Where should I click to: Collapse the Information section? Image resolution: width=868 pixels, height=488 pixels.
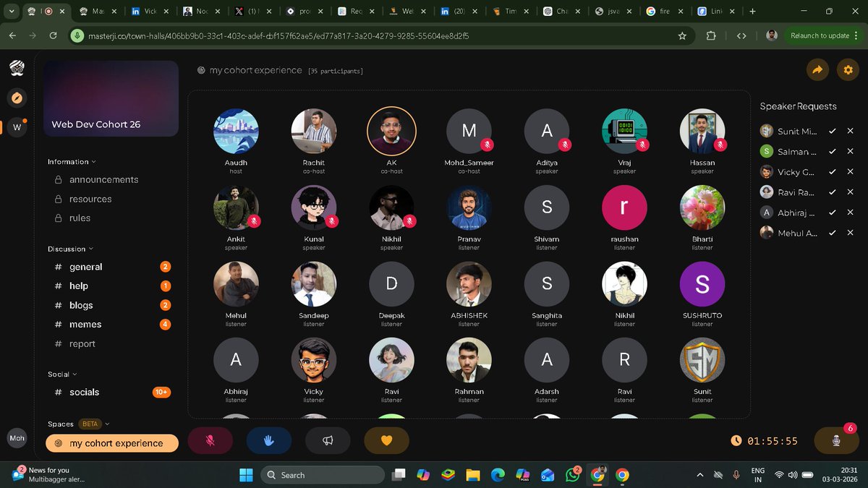pos(72,162)
